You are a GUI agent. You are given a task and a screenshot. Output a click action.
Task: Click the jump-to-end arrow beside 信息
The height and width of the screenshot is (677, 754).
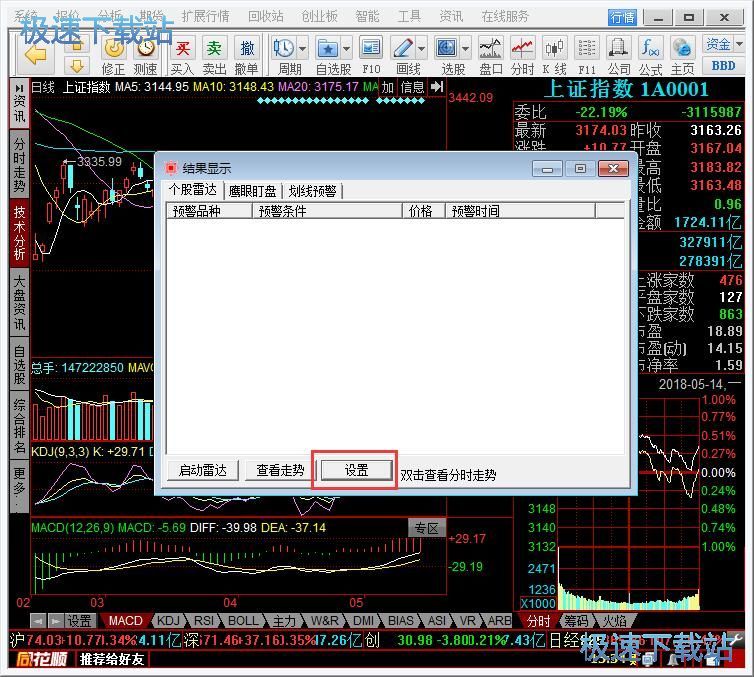pyautogui.click(x=437, y=87)
